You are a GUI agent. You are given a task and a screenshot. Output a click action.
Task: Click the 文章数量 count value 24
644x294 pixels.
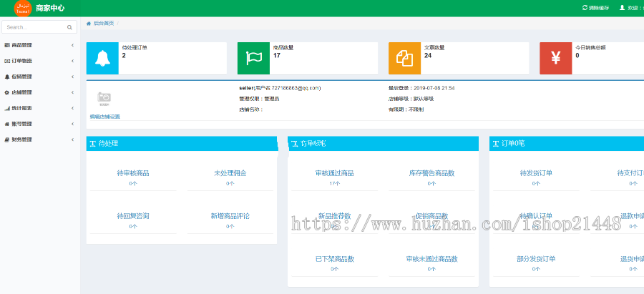(428, 55)
